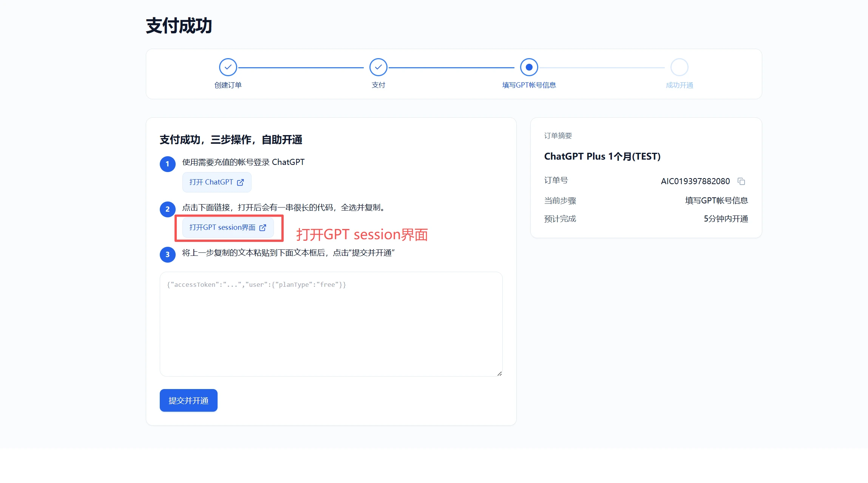868x483 pixels.
Task: Click the external-link icon on 打开GPT session界面
Action: (x=263, y=228)
